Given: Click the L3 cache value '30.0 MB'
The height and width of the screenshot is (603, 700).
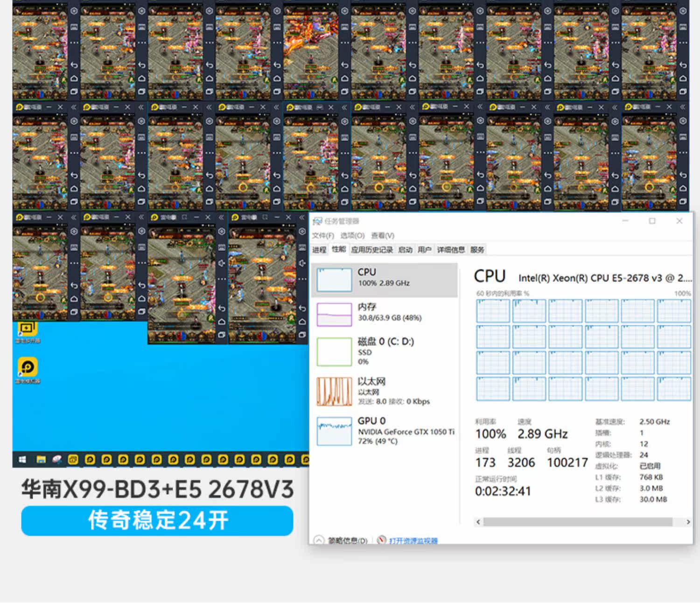Looking at the screenshot, I should click(653, 499).
